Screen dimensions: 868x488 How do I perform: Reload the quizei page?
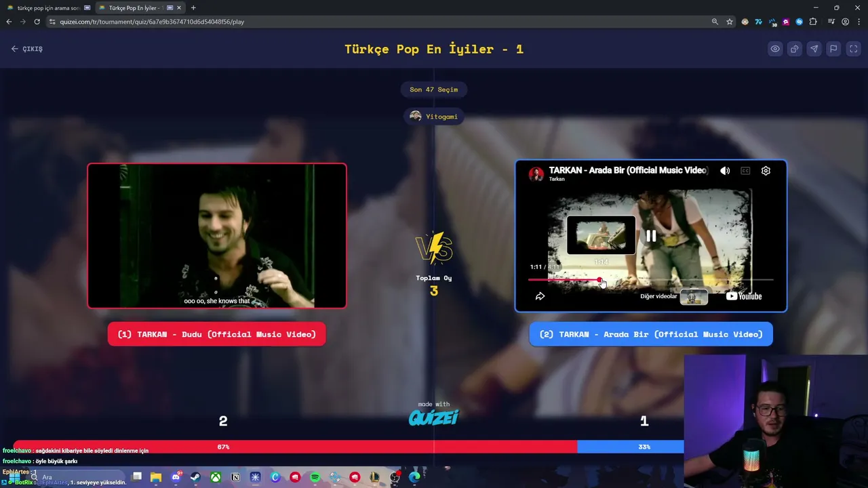point(37,22)
